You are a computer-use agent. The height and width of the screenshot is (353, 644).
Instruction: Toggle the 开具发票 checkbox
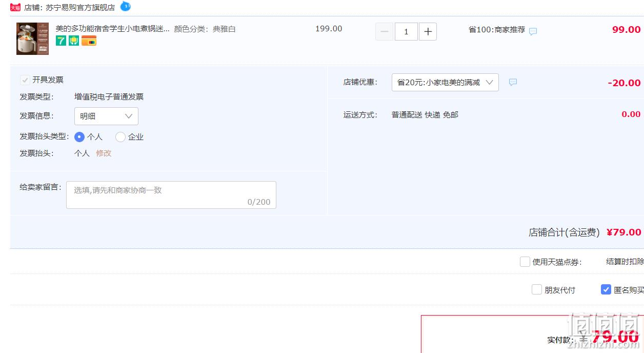click(25, 80)
